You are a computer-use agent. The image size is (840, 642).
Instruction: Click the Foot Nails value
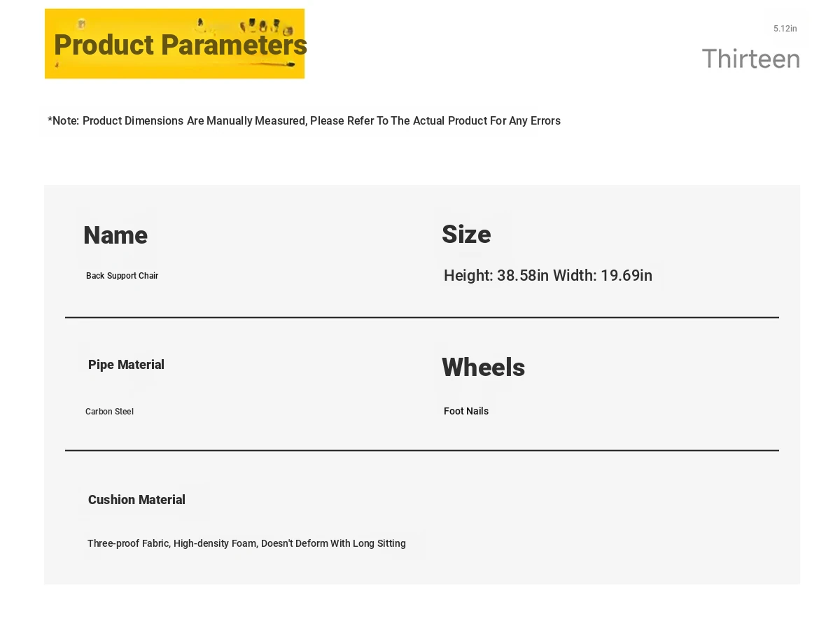click(466, 411)
